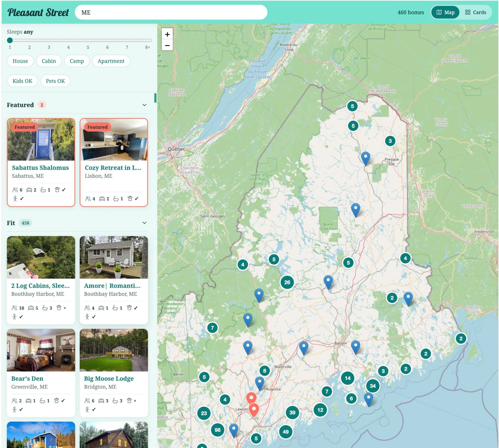Toggle the Camp filter

click(77, 61)
